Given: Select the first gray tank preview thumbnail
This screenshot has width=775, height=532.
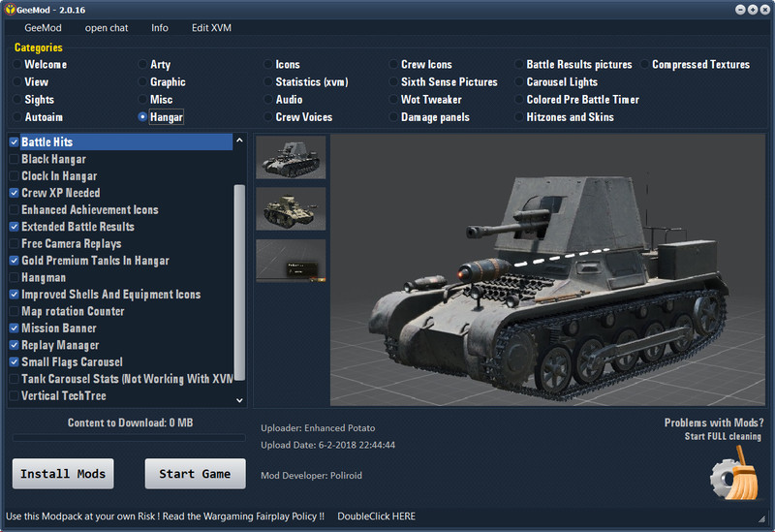Looking at the screenshot, I should (291, 157).
